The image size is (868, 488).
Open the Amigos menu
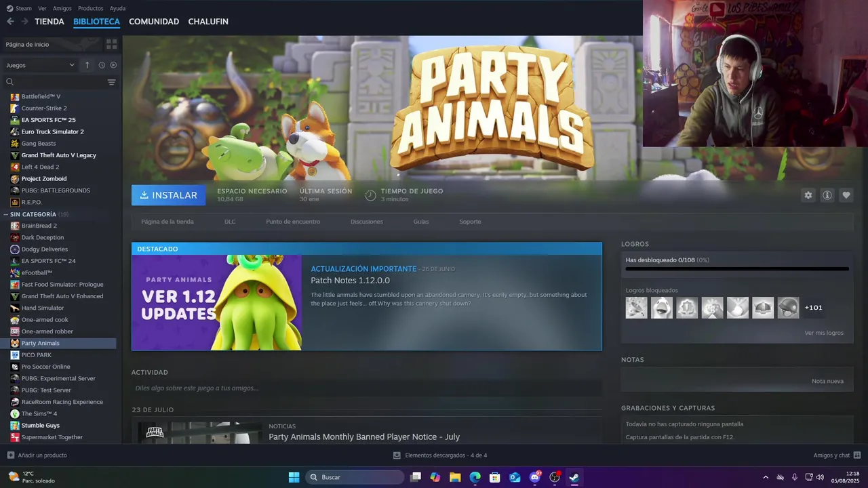(x=62, y=8)
